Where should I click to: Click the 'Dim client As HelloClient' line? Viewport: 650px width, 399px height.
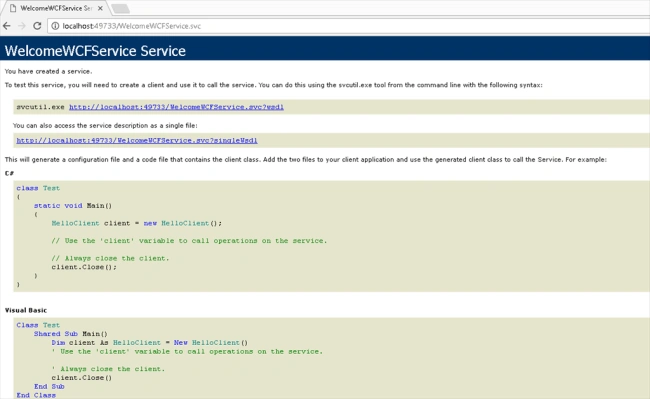(x=150, y=343)
